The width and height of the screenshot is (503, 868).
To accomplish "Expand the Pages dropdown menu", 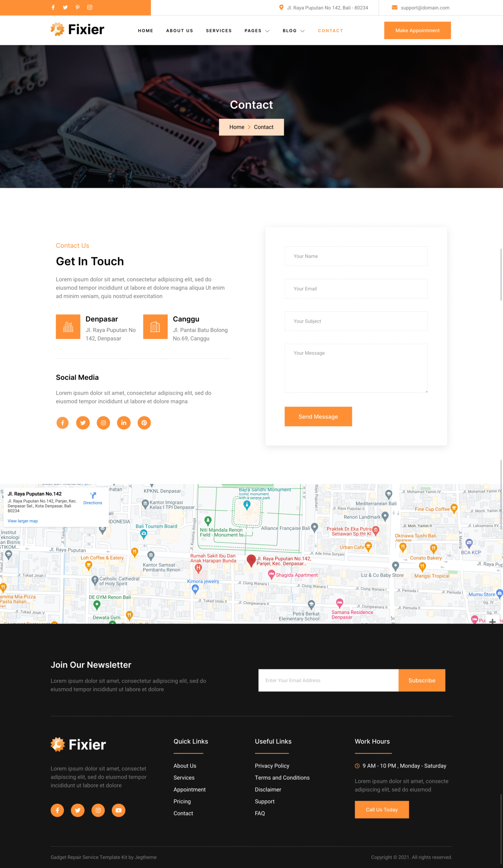I will coord(257,31).
